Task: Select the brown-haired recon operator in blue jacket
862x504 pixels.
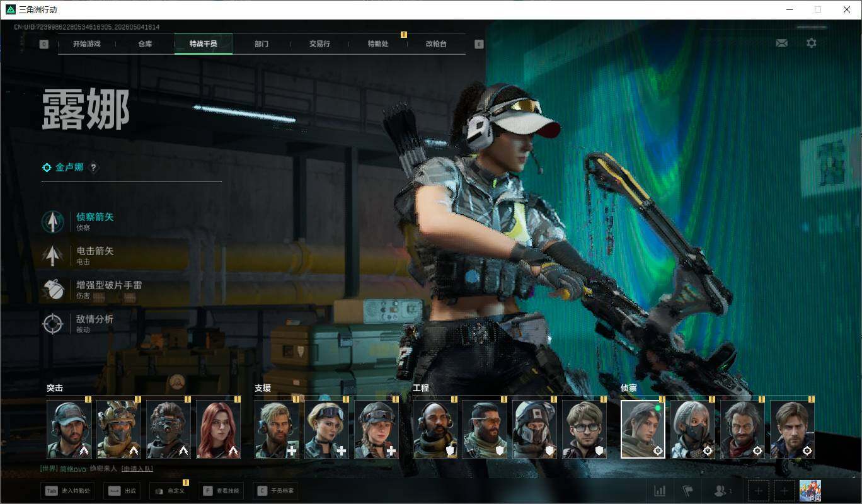Action: (x=793, y=430)
